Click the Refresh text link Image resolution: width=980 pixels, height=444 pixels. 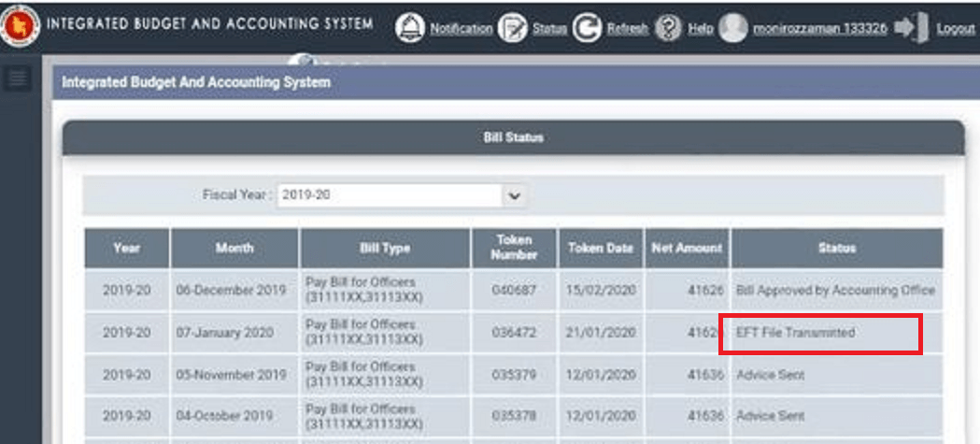[x=627, y=29]
